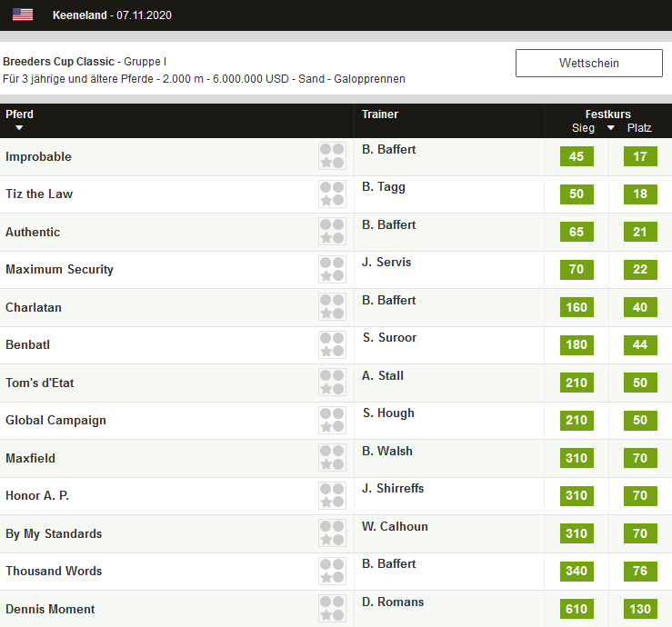Click trainer name B. Tagg
This screenshot has width=672, height=627.
coord(384,187)
